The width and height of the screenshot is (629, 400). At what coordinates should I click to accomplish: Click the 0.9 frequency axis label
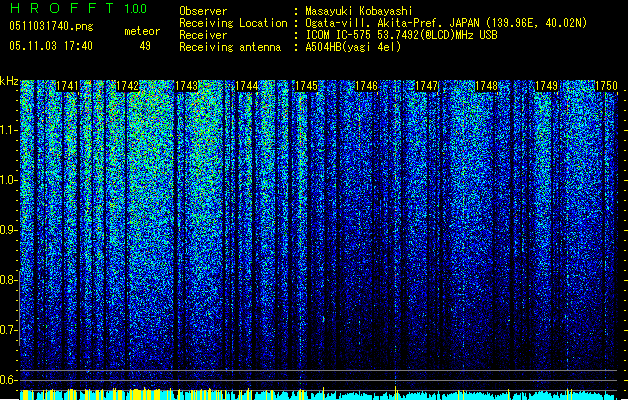[x=8, y=230]
